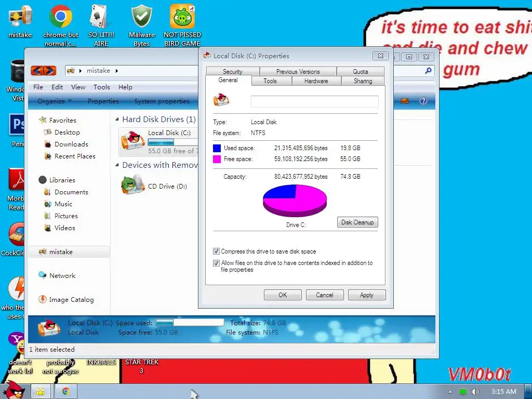
Task: Select Network in the navigation pane
Action: pyautogui.click(x=62, y=275)
